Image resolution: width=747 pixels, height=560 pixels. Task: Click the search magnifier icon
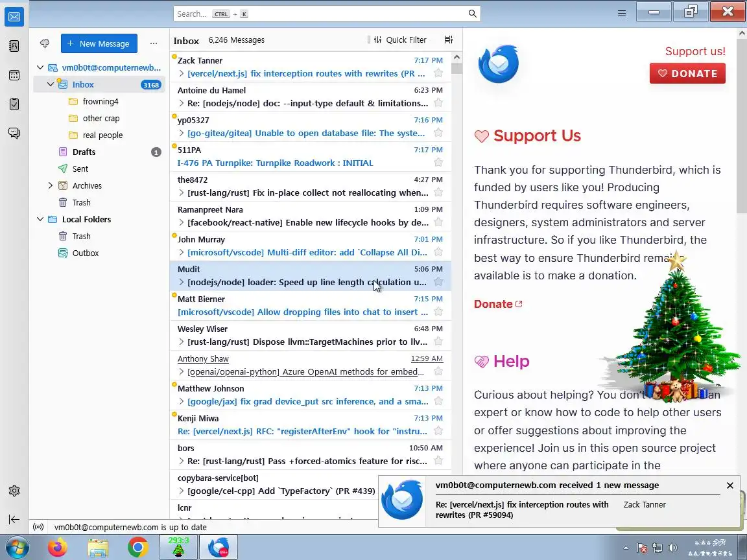(x=472, y=14)
